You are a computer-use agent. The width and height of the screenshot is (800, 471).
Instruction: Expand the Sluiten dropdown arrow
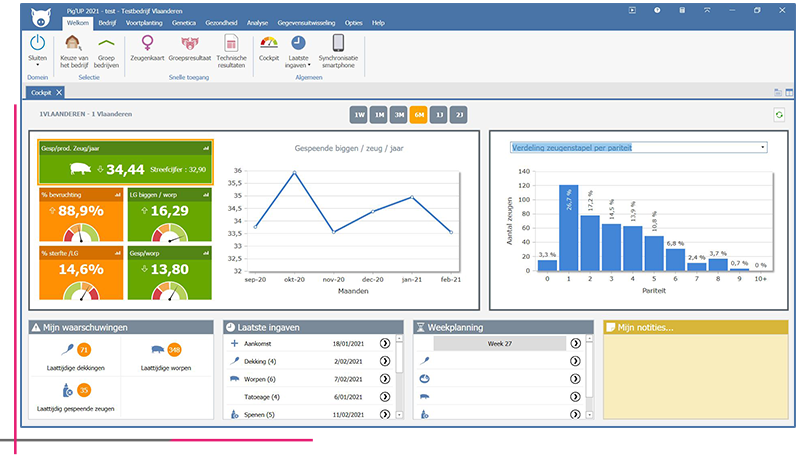tap(37, 67)
